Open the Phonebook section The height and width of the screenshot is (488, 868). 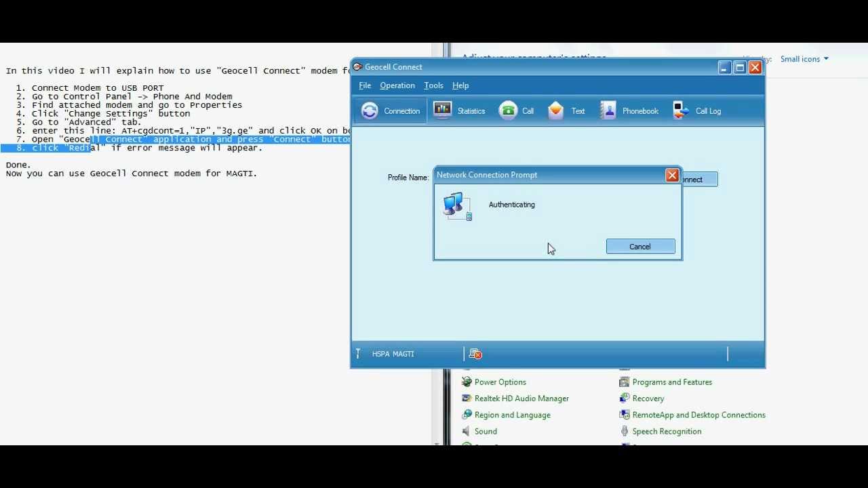click(x=629, y=111)
